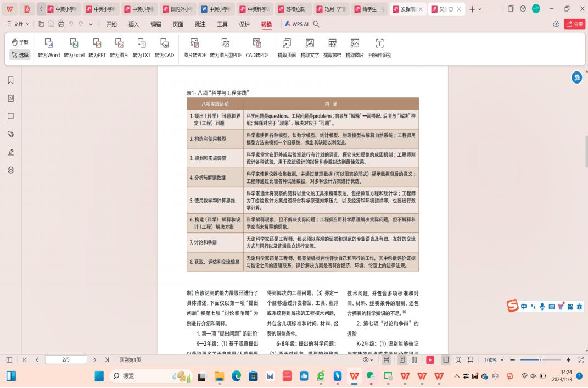Open the attachments paperclip panel in sidebar

(x=10, y=134)
